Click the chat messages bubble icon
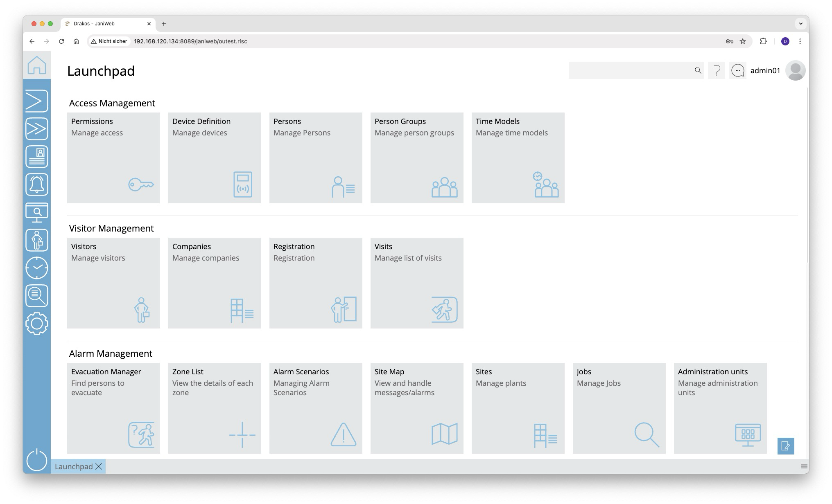 pyautogui.click(x=738, y=71)
